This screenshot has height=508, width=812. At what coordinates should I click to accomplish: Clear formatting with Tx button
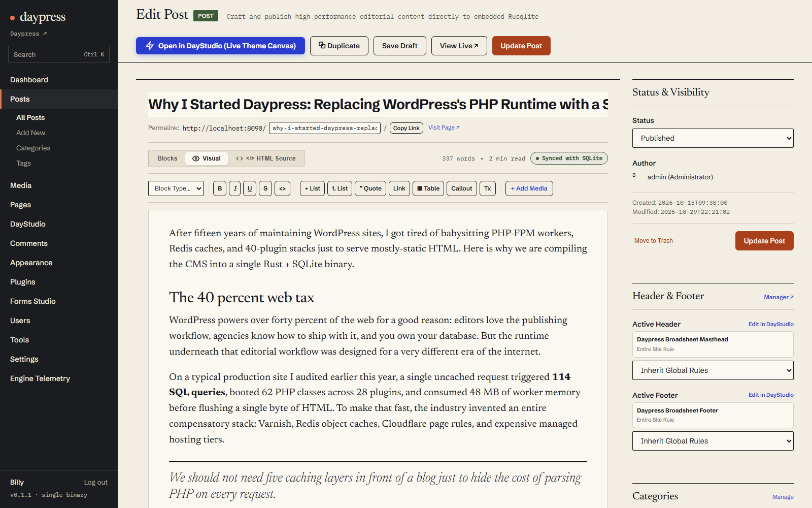[488, 188]
